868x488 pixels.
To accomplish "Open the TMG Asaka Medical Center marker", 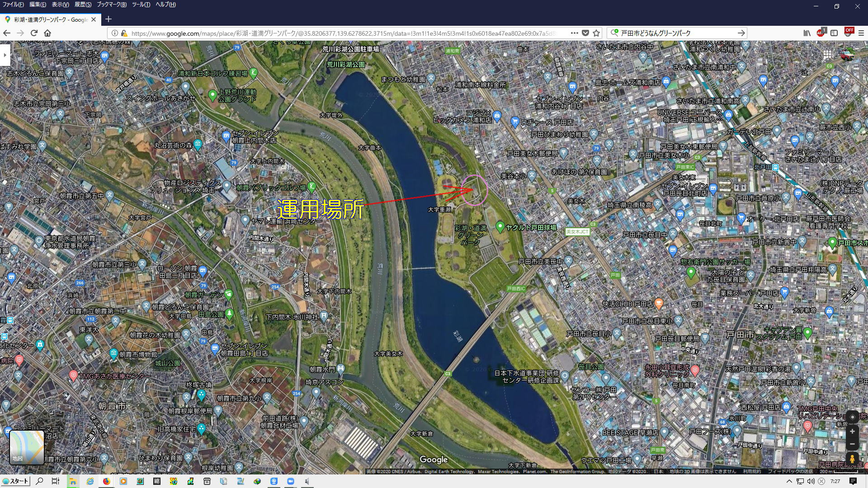I will [x=73, y=375].
